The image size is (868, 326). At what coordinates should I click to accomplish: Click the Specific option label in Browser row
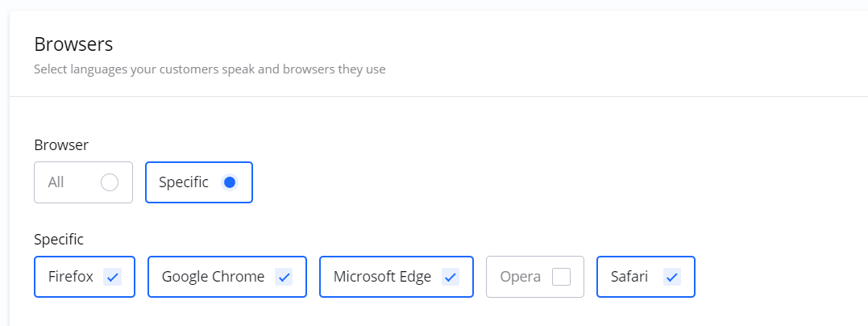coord(184,182)
